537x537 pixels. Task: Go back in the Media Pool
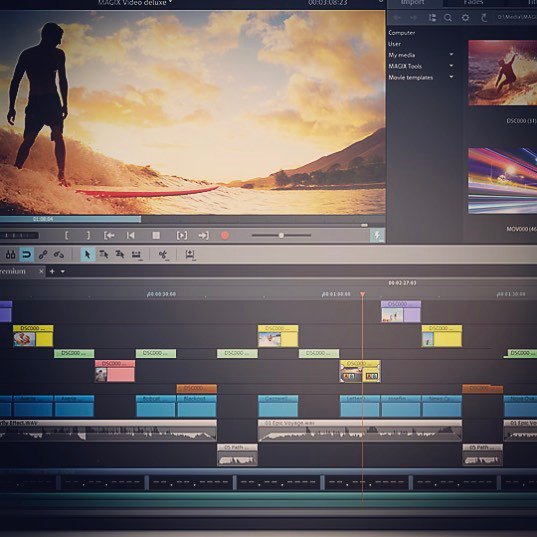click(x=397, y=17)
